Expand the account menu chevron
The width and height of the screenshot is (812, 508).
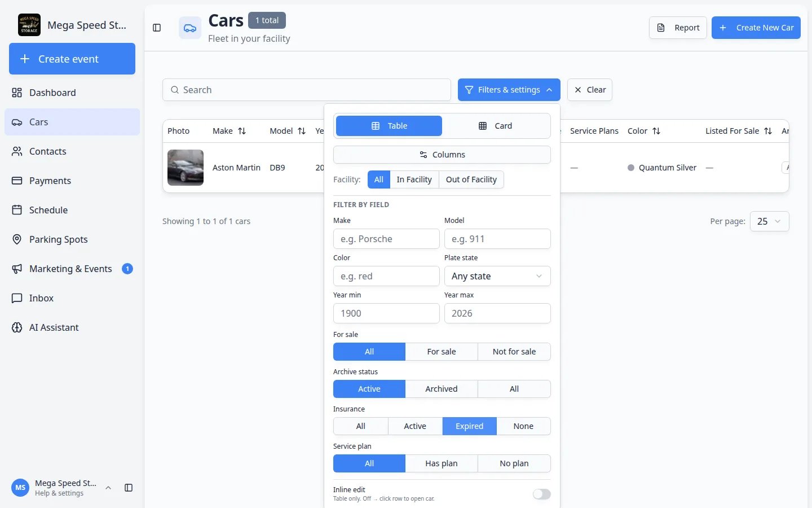(108, 488)
